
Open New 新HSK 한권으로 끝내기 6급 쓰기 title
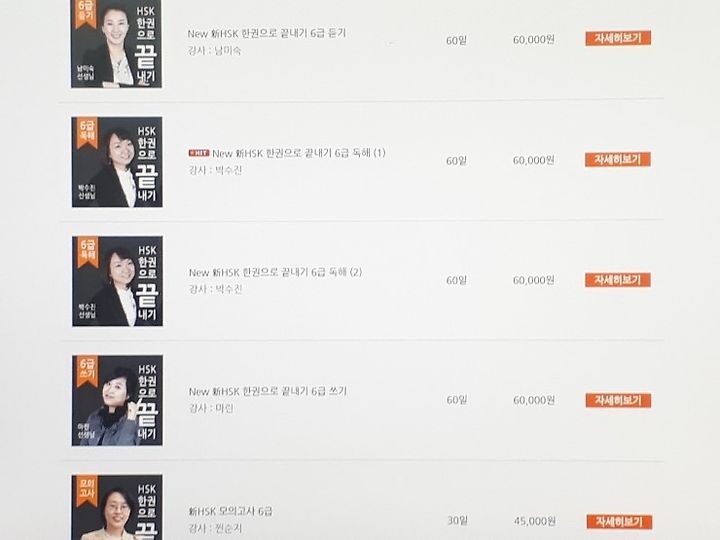(x=268, y=391)
